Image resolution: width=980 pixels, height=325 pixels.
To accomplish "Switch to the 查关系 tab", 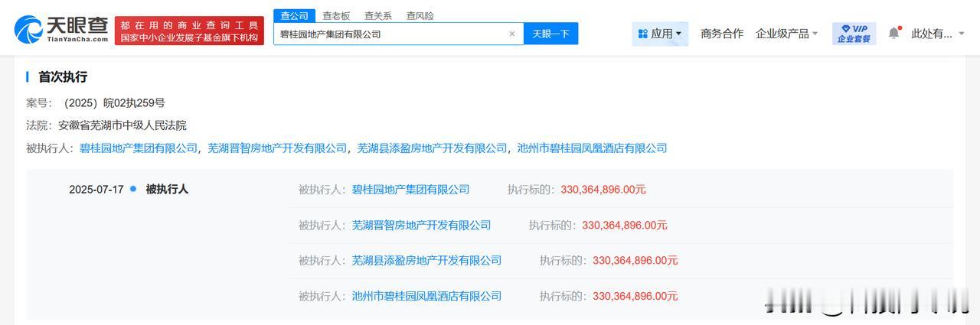I will click(x=378, y=15).
